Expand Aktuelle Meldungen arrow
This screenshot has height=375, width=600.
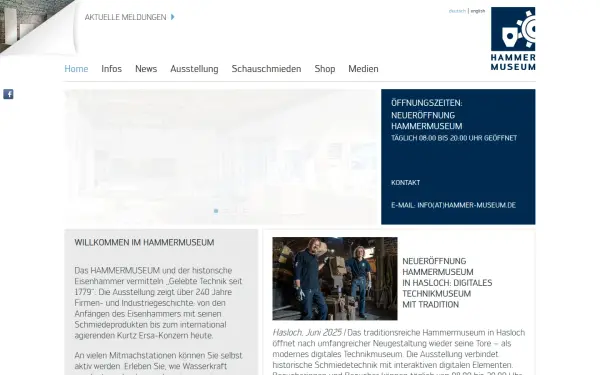(173, 17)
